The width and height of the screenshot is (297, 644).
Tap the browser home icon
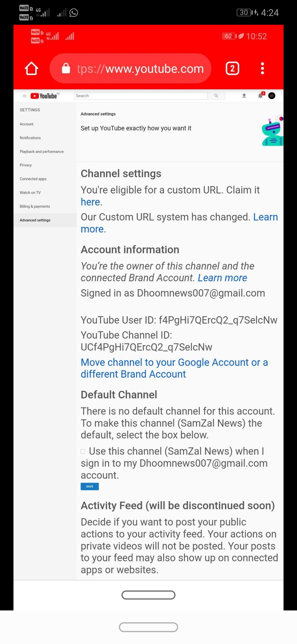click(31, 68)
